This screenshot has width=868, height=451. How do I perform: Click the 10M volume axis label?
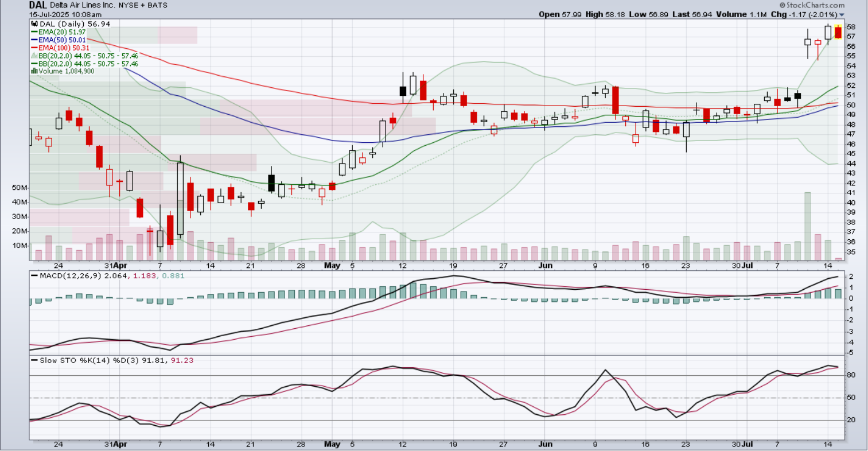coord(20,246)
